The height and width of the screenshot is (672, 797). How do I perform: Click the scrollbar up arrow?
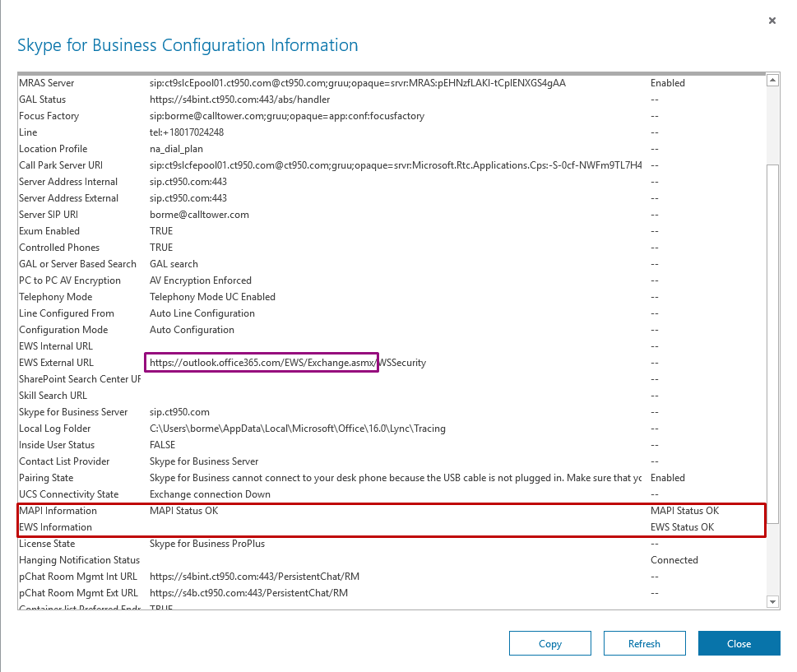point(772,81)
